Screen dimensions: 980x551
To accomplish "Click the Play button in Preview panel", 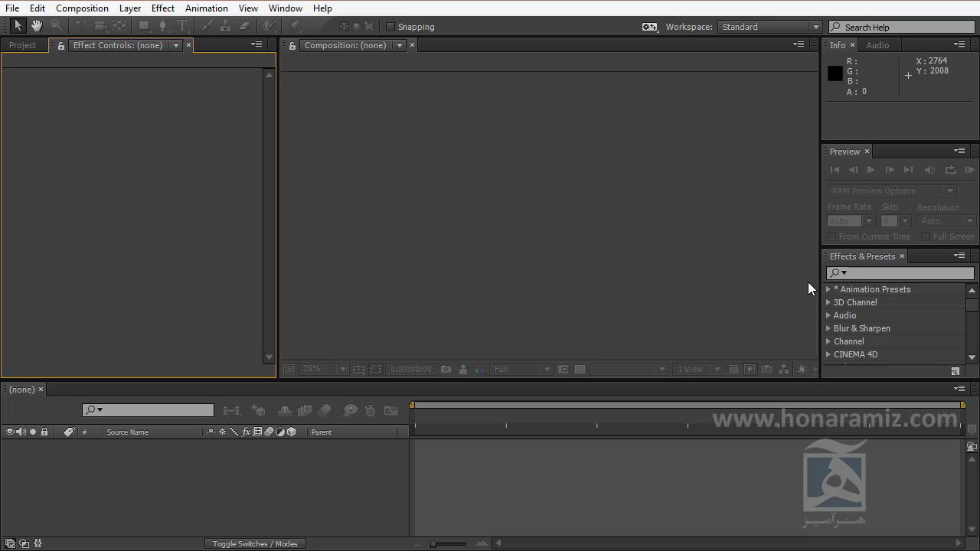I will [871, 170].
